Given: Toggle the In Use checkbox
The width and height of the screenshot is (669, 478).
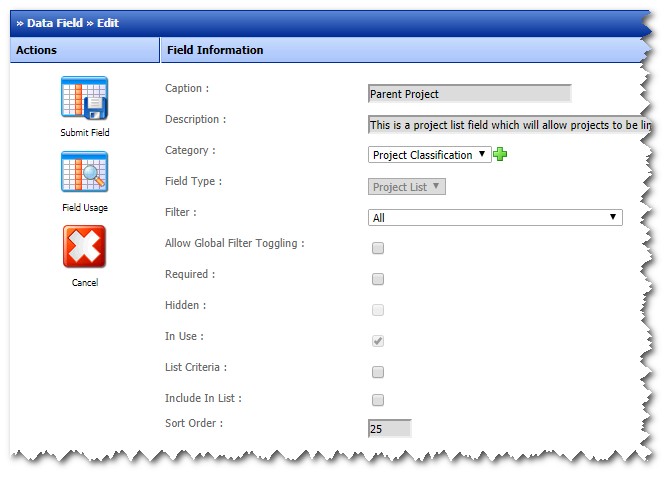Looking at the screenshot, I should (378, 341).
